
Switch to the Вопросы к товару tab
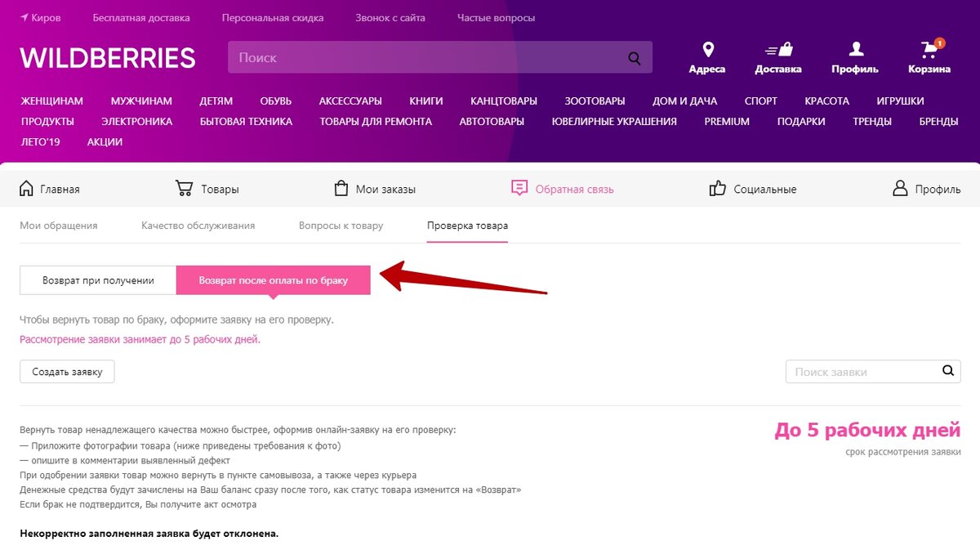(341, 226)
